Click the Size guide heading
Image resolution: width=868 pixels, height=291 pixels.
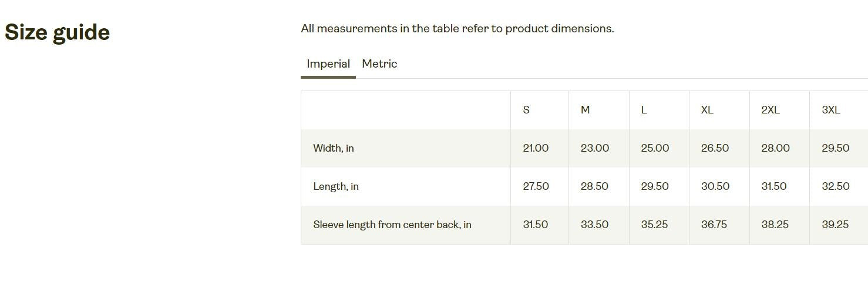pyautogui.click(x=57, y=32)
